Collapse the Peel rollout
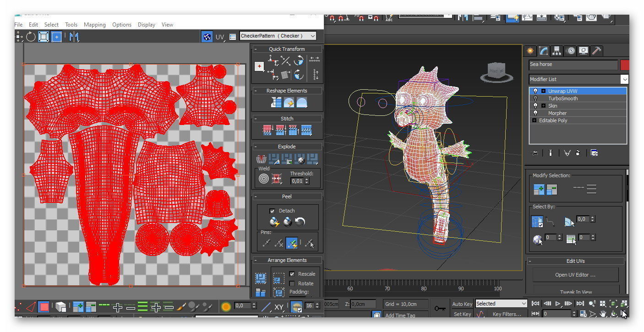The height and width of the screenshot is (332, 644). tap(256, 196)
